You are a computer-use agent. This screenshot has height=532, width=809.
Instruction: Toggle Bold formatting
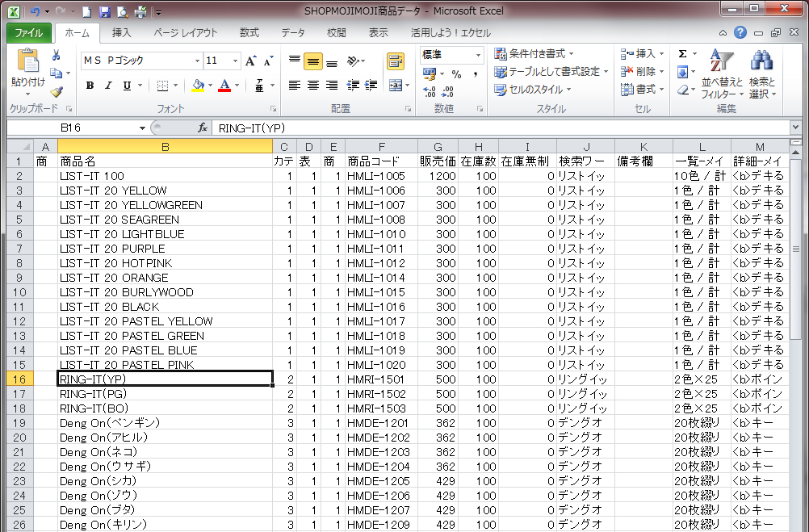click(x=90, y=86)
